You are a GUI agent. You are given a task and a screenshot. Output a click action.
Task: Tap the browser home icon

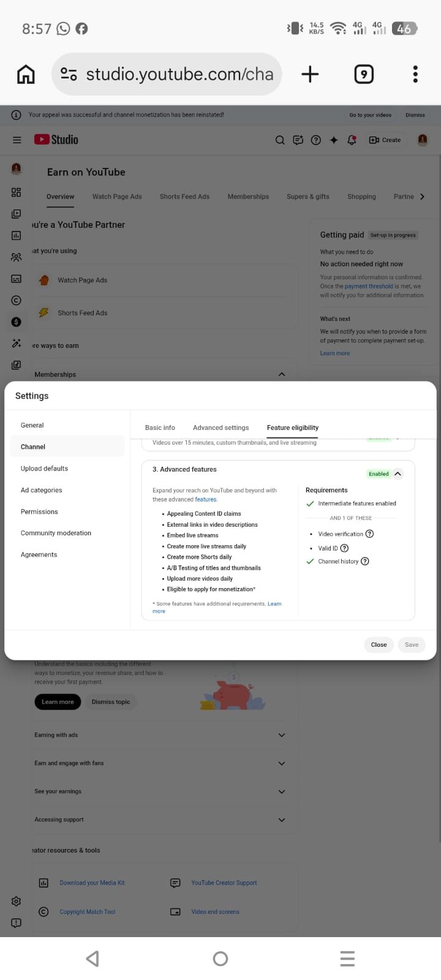click(x=26, y=74)
